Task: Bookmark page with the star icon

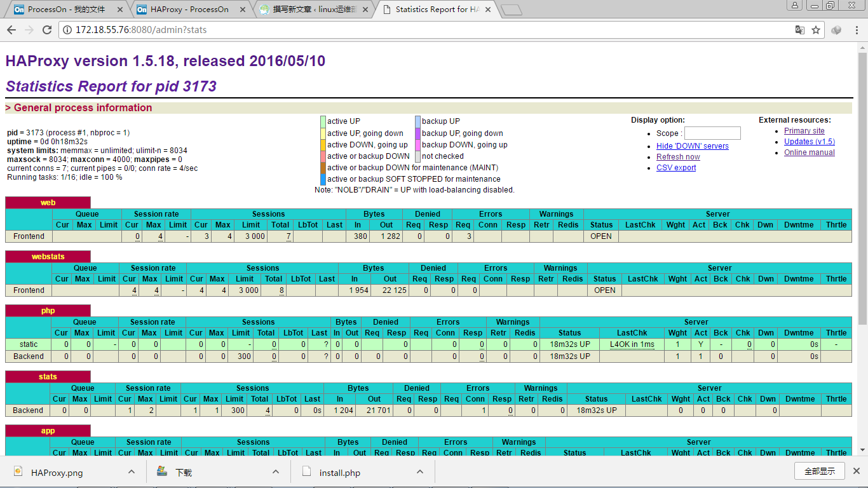Action: coord(816,30)
